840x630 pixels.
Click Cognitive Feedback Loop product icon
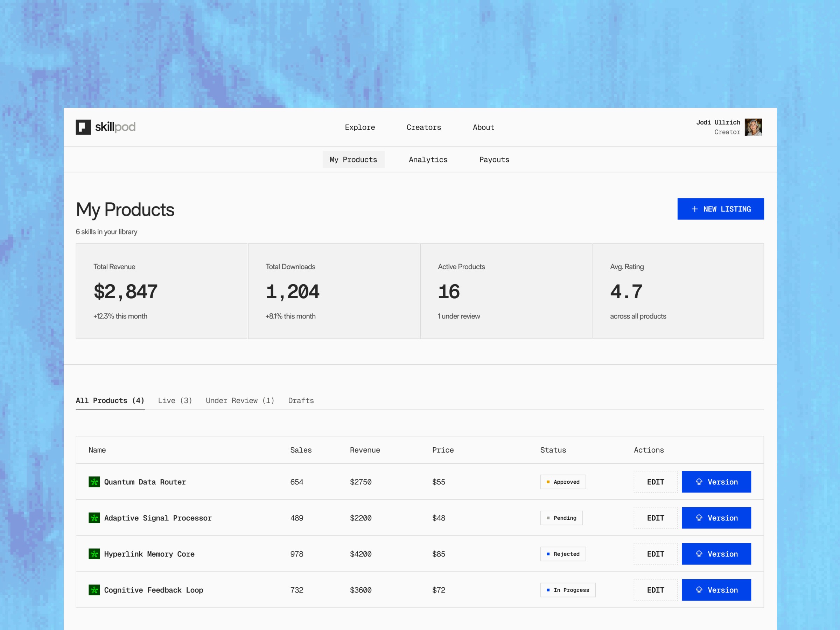94,590
